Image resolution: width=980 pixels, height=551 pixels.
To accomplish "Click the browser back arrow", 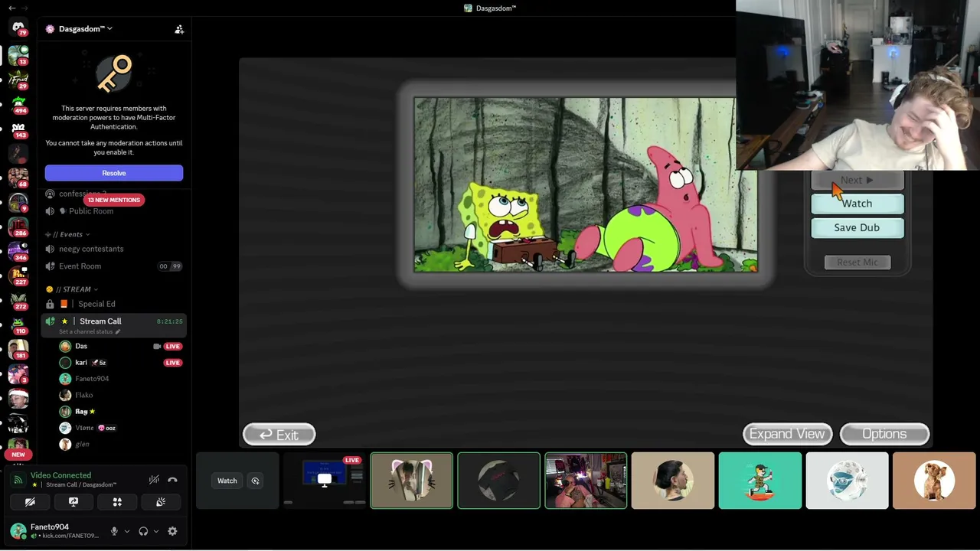I will 11,8.
